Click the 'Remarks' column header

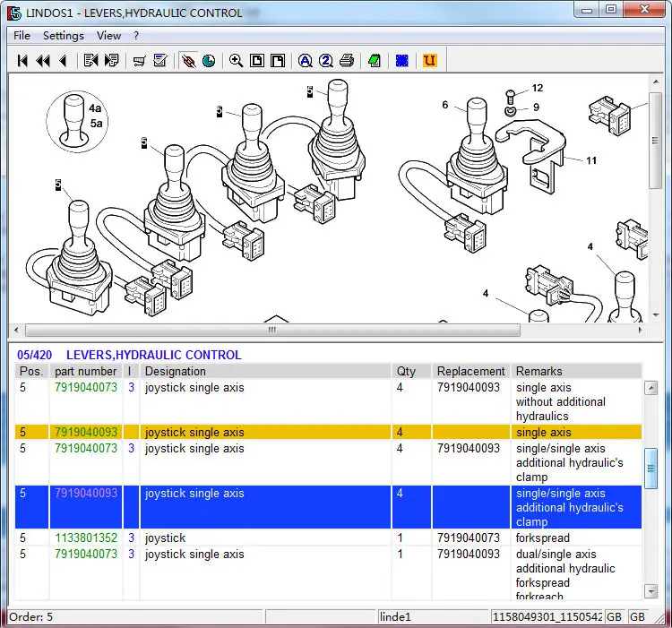point(576,371)
